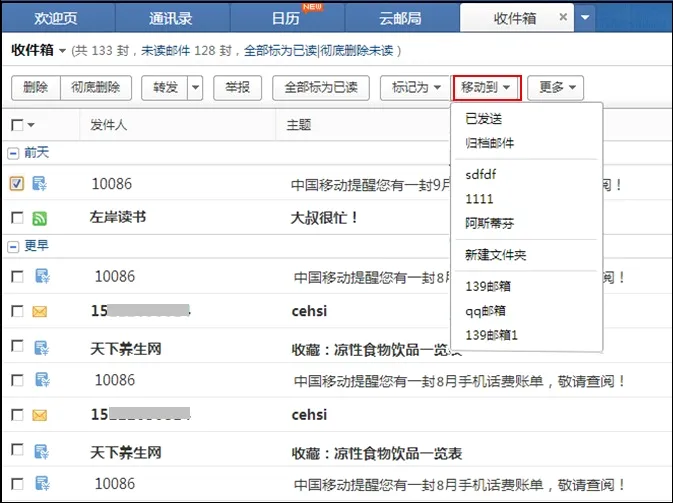Switch to the 欢迎页 tab
The height and width of the screenshot is (503, 673).
pyautogui.click(x=56, y=18)
